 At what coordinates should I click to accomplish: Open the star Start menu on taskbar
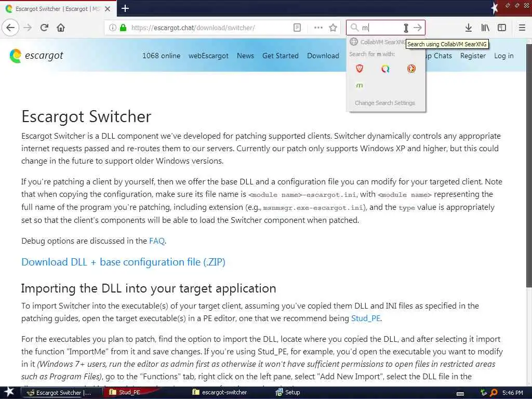pyautogui.click(x=9, y=392)
